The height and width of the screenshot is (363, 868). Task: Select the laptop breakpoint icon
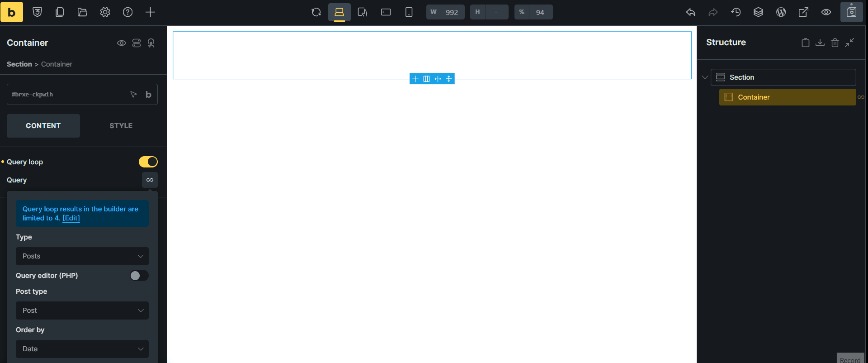[x=340, y=12]
